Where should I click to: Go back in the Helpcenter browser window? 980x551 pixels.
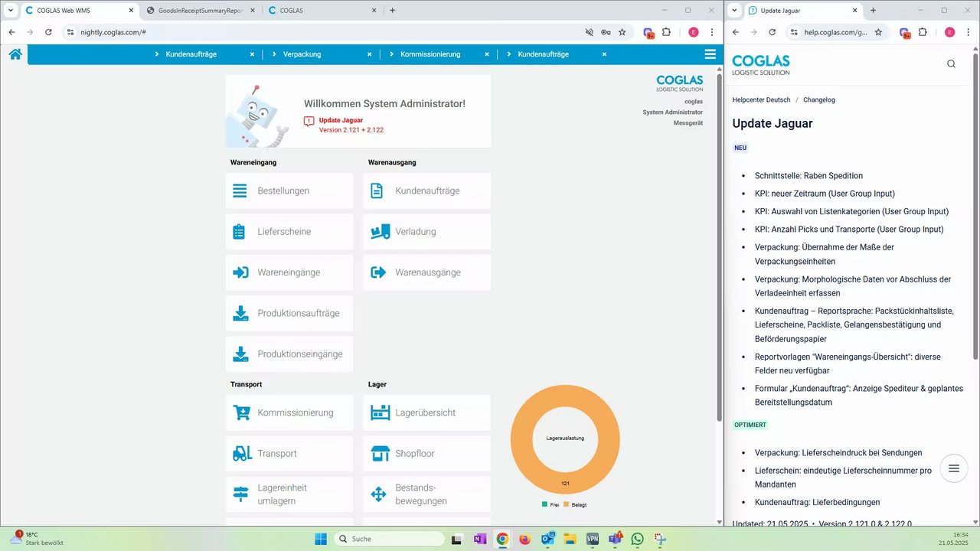tap(736, 32)
